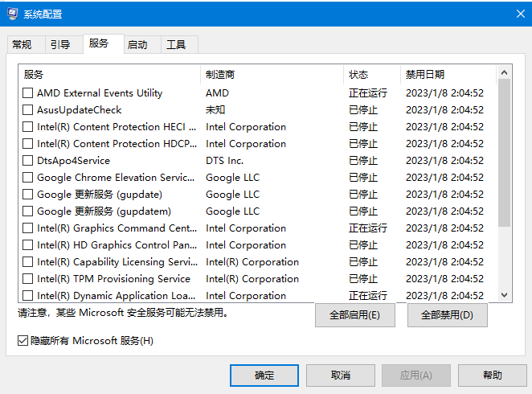Switch to the 常规 tab

point(22,45)
